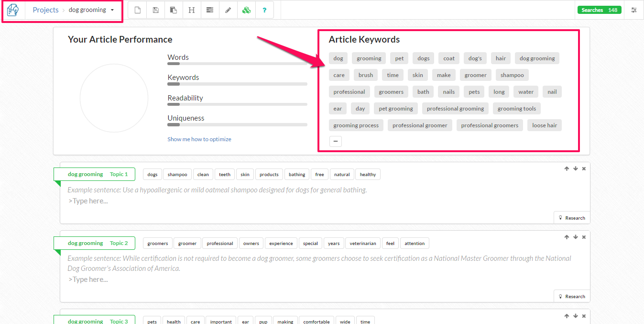
Task: Click 'teeth' tag in Topic 1
Action: click(225, 175)
